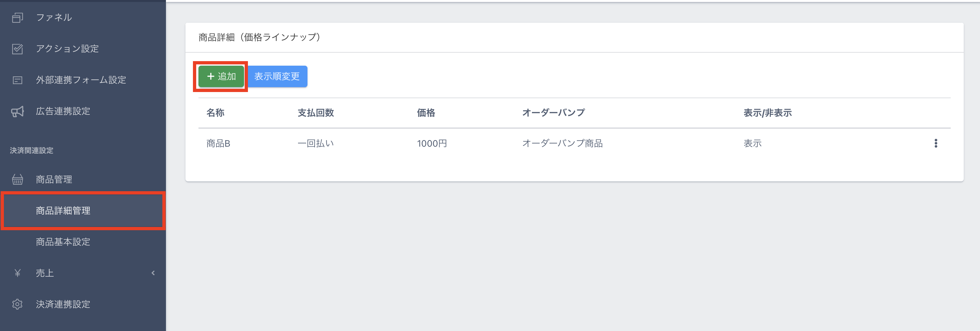Click the payment integration gear icon
This screenshot has height=331, width=980.
pos(18,304)
